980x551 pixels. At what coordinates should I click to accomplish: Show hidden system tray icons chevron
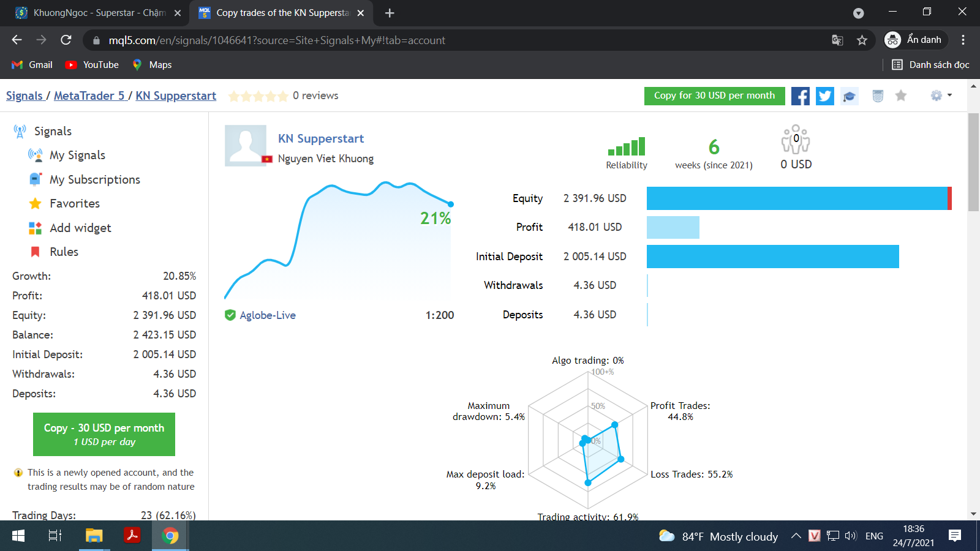click(x=796, y=536)
